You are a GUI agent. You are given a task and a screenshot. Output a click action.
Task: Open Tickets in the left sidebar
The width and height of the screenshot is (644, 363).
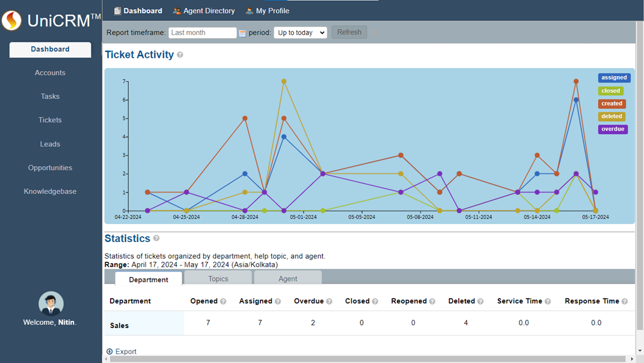click(50, 120)
